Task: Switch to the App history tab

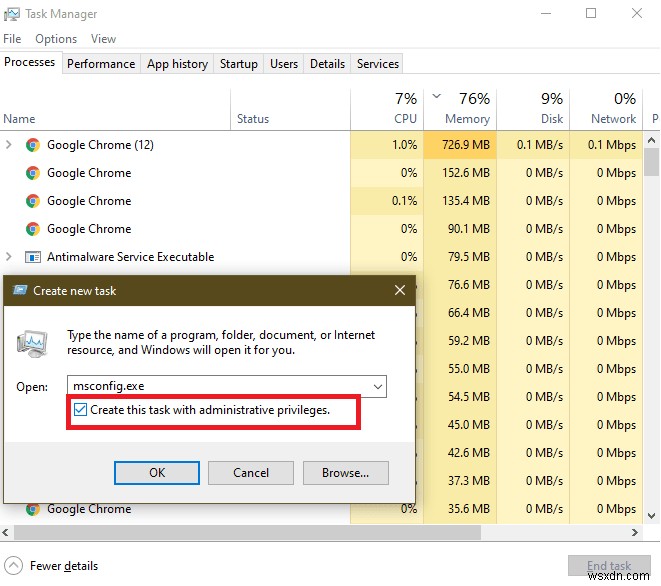Action: (x=177, y=64)
